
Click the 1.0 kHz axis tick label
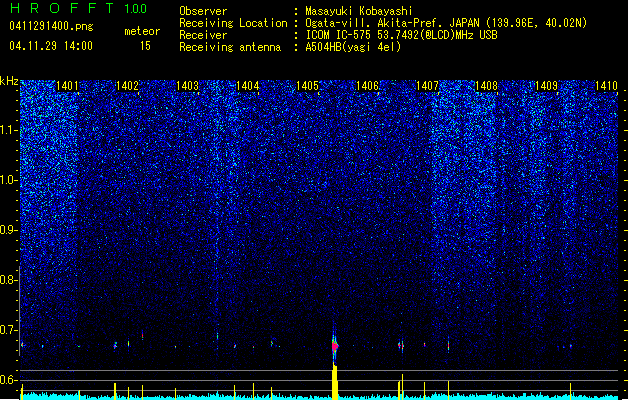tap(8, 180)
